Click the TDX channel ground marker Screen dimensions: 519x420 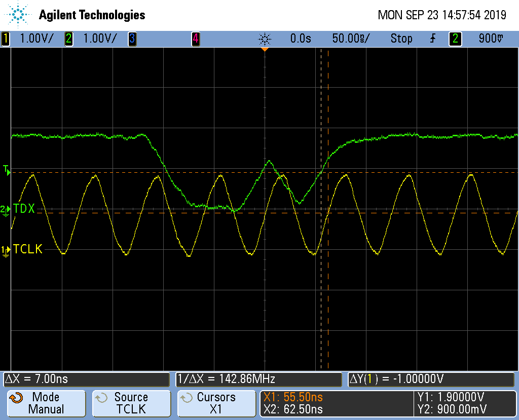pyautogui.click(x=5, y=210)
